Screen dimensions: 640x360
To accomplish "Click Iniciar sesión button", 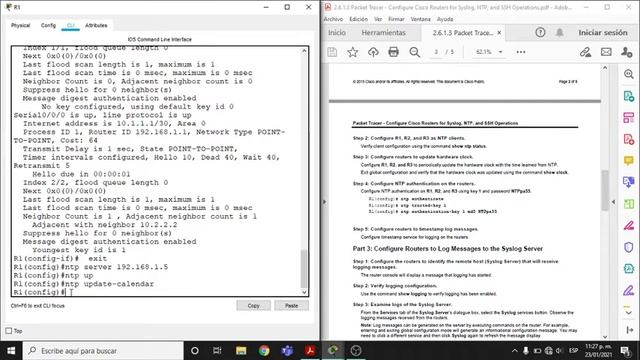I will (602, 33).
